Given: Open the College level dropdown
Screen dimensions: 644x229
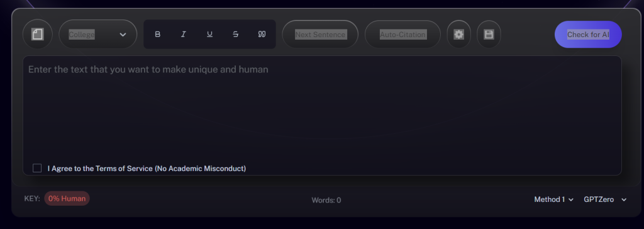Looking at the screenshot, I should (97, 34).
